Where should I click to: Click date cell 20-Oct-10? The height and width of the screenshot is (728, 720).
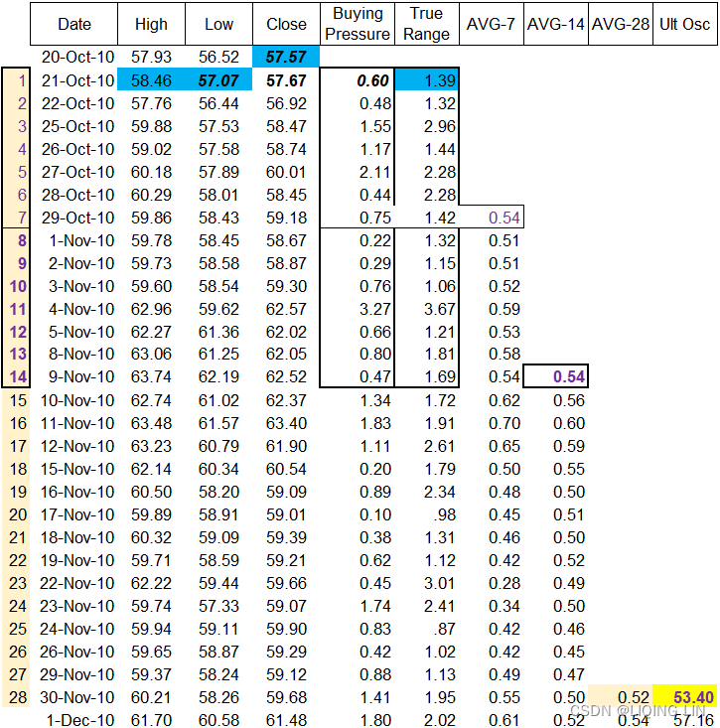[x=77, y=57]
